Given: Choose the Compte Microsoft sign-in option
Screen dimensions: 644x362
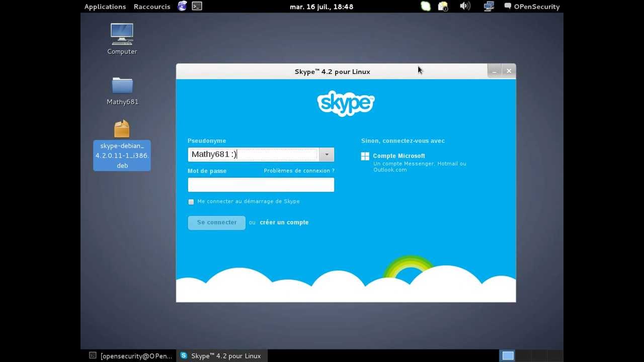Looking at the screenshot, I should click(x=399, y=156).
